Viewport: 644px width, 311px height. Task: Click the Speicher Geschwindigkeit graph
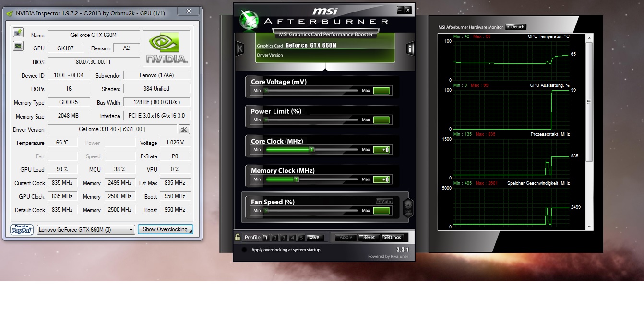coord(511,207)
